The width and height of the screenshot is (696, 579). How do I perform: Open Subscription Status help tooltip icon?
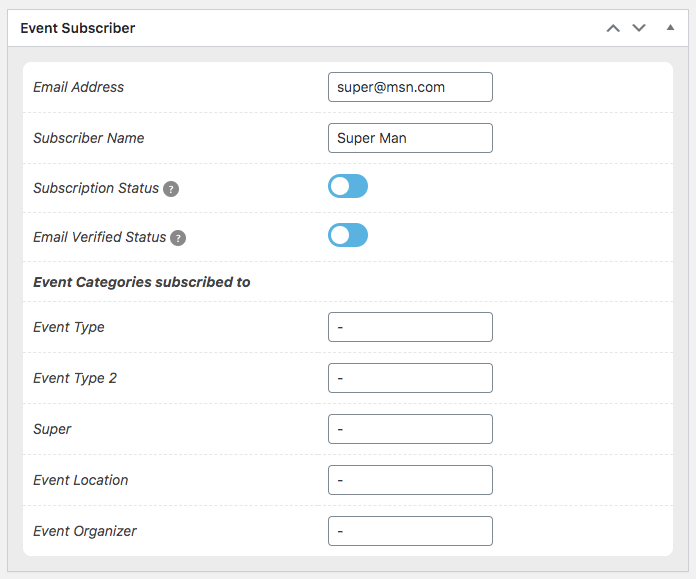pos(171,189)
